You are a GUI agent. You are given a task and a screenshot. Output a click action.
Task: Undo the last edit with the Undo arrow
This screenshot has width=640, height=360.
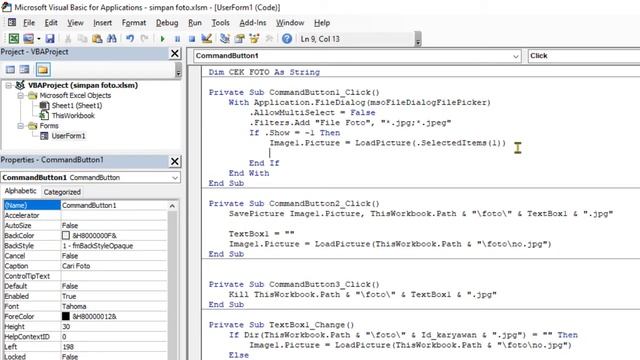click(130, 39)
